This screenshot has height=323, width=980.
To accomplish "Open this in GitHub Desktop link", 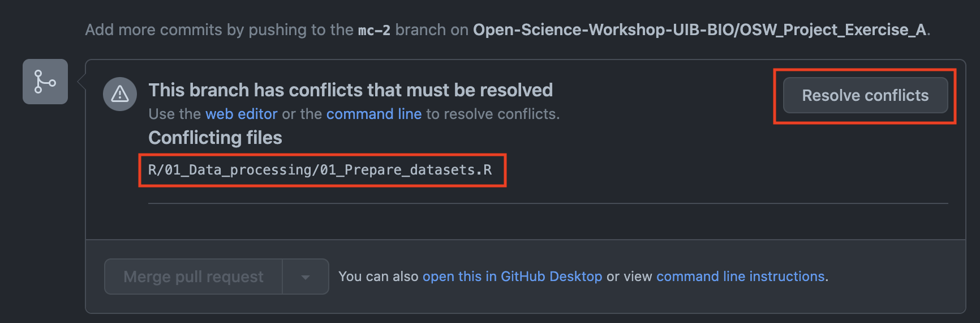I will point(512,277).
